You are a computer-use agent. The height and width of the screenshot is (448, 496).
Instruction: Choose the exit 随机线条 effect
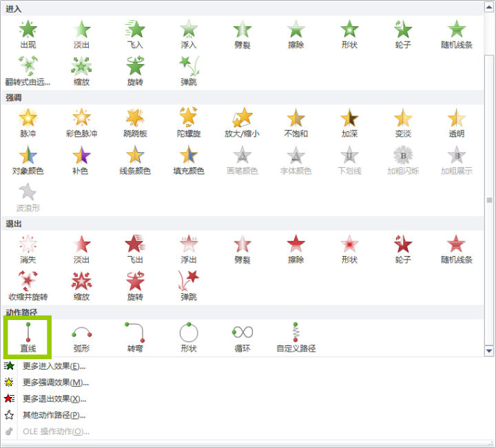457,249
